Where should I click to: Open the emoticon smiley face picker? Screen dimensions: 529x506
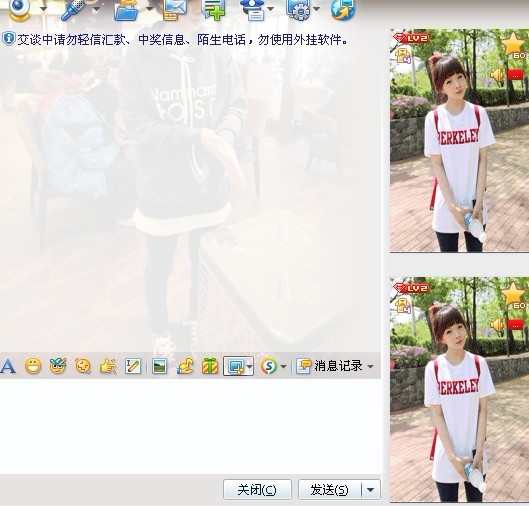click(33, 366)
